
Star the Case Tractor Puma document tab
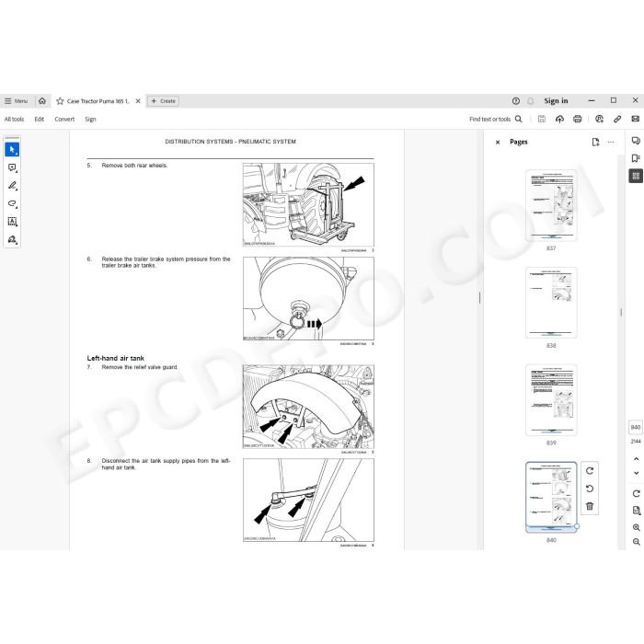pyautogui.click(x=60, y=101)
